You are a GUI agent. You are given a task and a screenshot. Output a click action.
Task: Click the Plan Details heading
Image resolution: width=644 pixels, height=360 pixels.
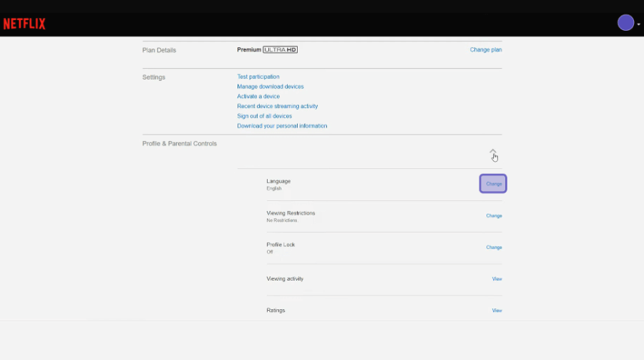point(159,50)
